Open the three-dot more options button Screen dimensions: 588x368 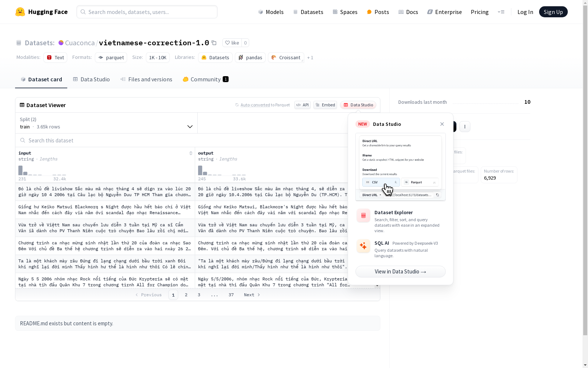coord(465,127)
